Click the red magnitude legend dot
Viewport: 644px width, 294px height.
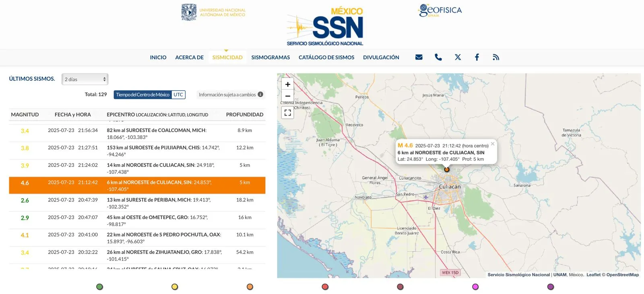(325, 287)
